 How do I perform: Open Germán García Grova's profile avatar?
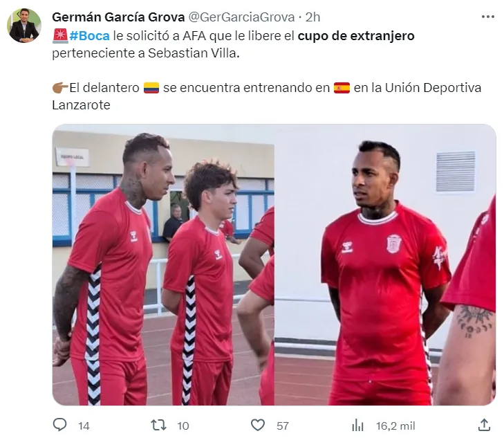[24, 26]
